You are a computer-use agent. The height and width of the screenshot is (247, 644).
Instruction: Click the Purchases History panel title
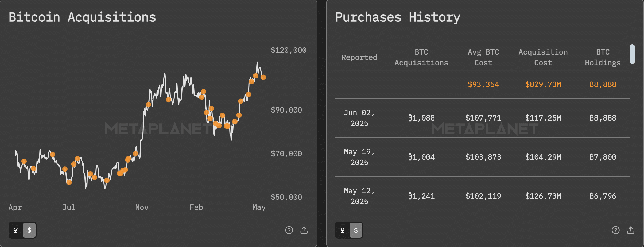tap(398, 17)
